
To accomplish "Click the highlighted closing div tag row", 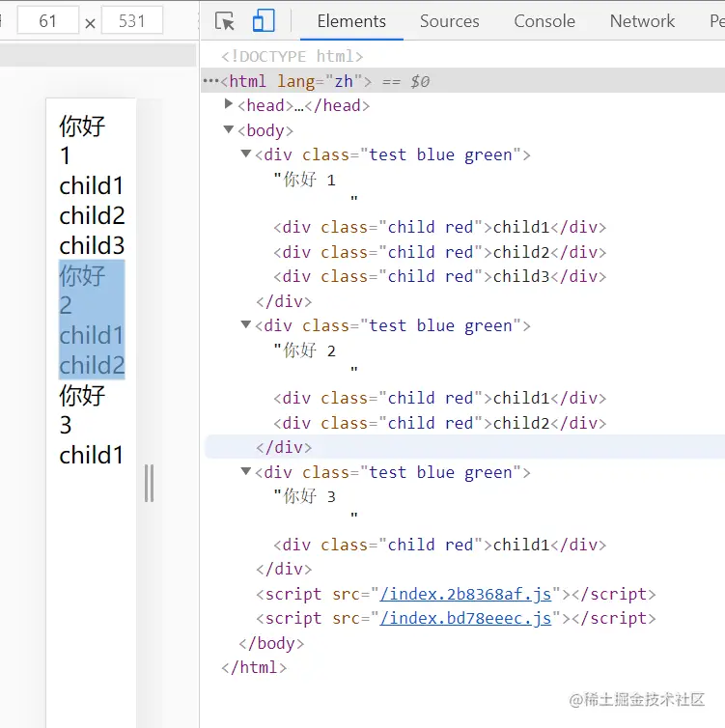I will 464,447.
